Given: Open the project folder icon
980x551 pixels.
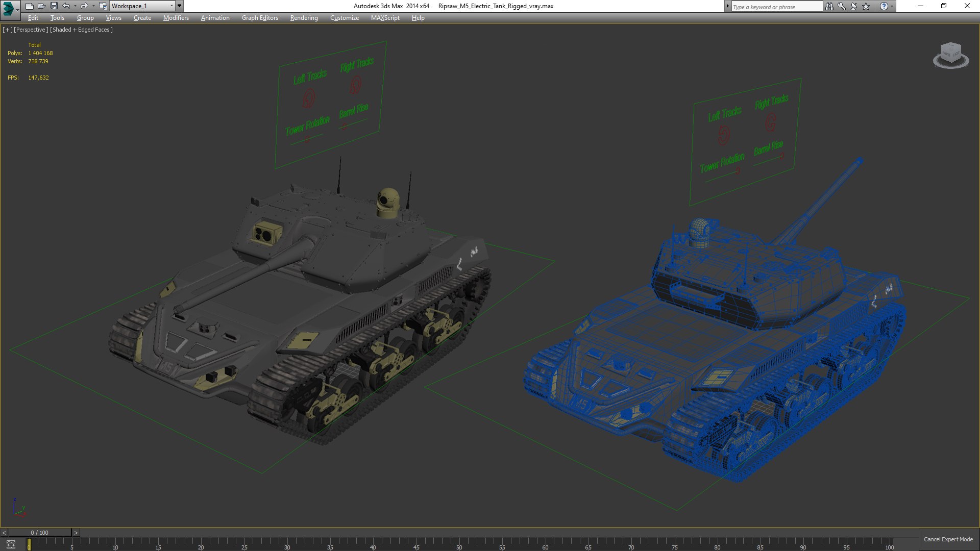Looking at the screenshot, I should point(103,6).
